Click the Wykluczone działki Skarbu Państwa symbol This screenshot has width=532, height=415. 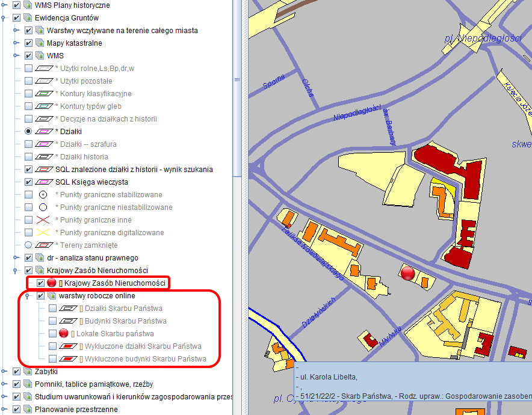[69, 346]
